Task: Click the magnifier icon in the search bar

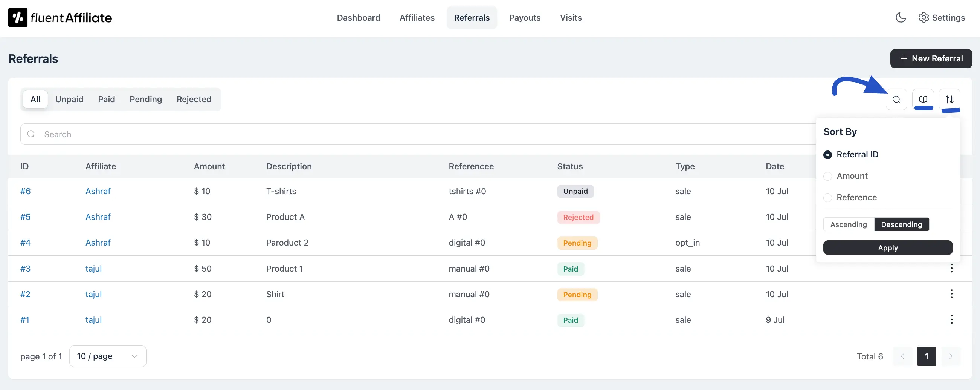Action: 31,134
